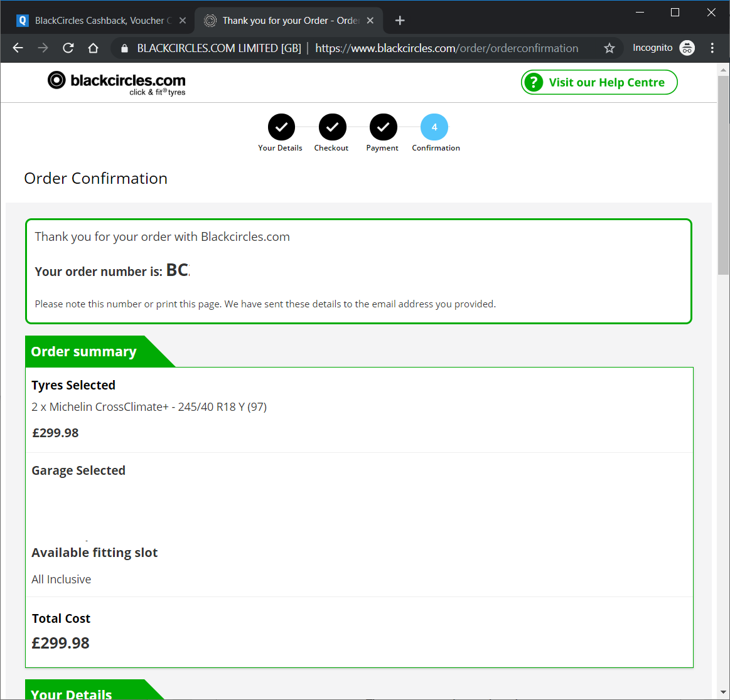The image size is (730, 700).
Task: Click the Confirmation step 4 circle
Action: (x=434, y=127)
